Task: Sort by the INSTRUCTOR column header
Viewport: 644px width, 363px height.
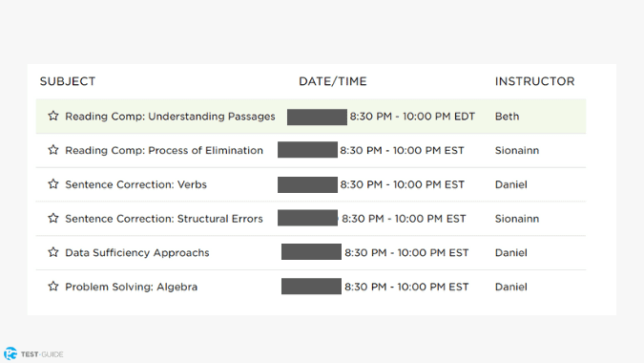Action: tap(534, 81)
